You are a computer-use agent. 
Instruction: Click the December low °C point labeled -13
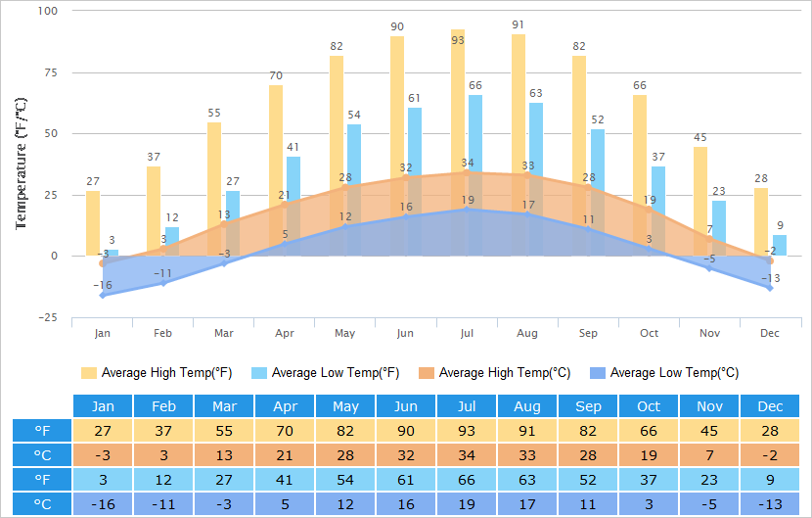(x=770, y=288)
